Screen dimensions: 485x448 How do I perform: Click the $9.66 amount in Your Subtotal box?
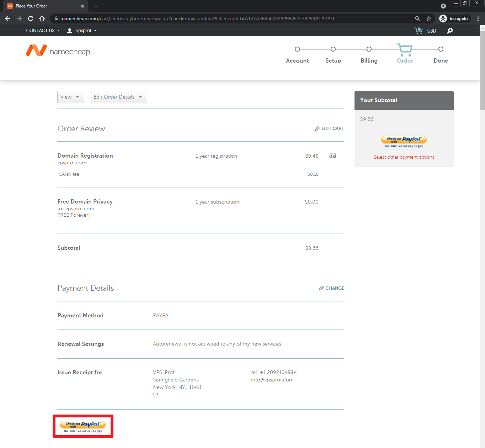coord(367,119)
